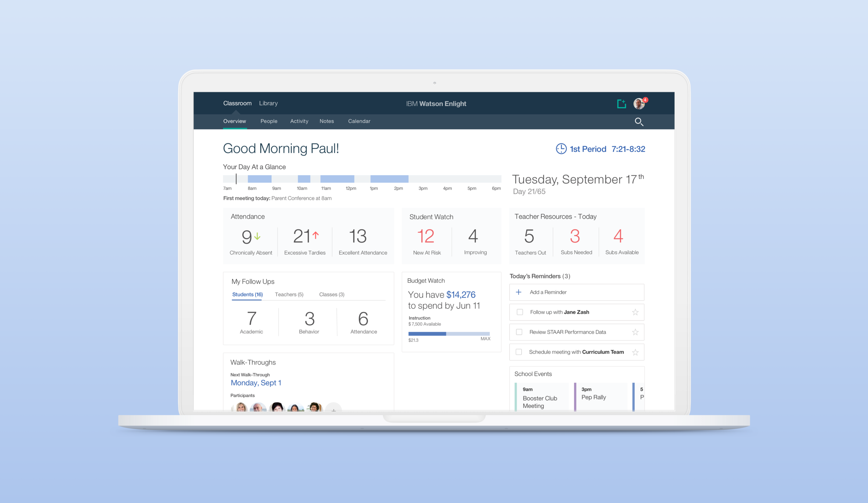The image size is (868, 503).
Task: Star the Curriculum Team reminder
Action: 635,352
